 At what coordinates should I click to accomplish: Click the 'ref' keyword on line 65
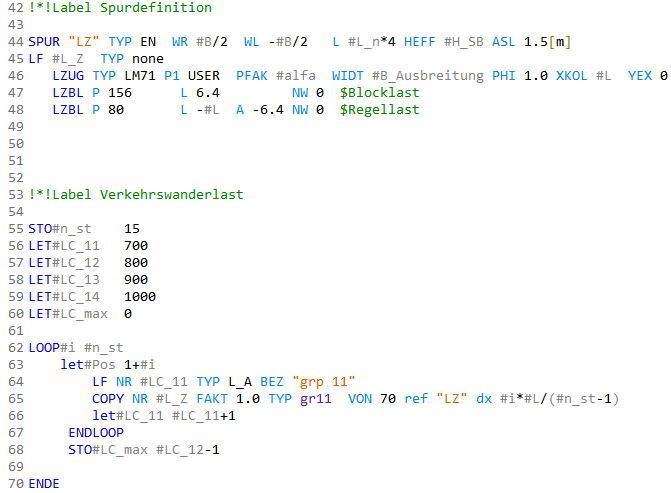[416, 399]
